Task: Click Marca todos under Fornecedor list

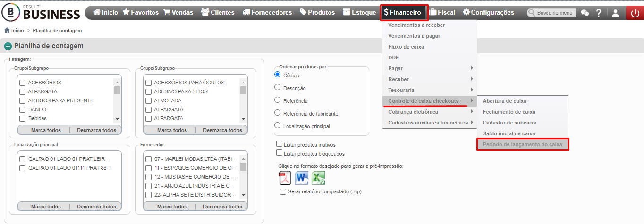Action: click(x=172, y=207)
